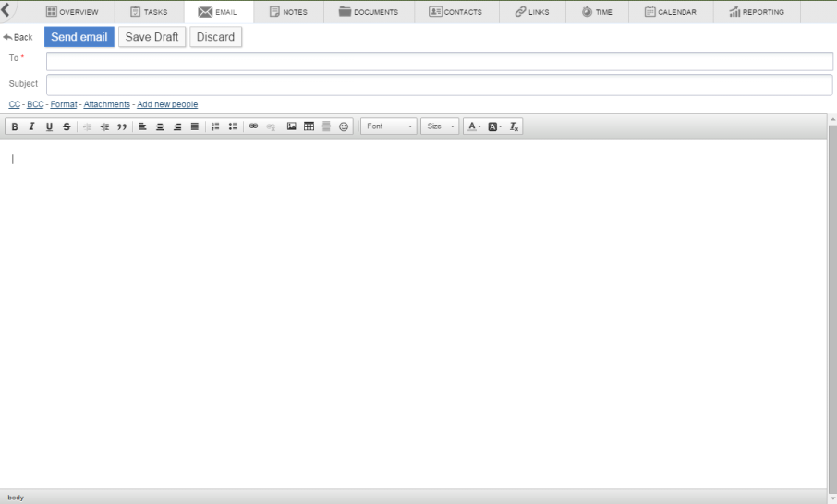Switch to the Tasks tab
Viewport: 837px width, 504px height.
point(149,12)
